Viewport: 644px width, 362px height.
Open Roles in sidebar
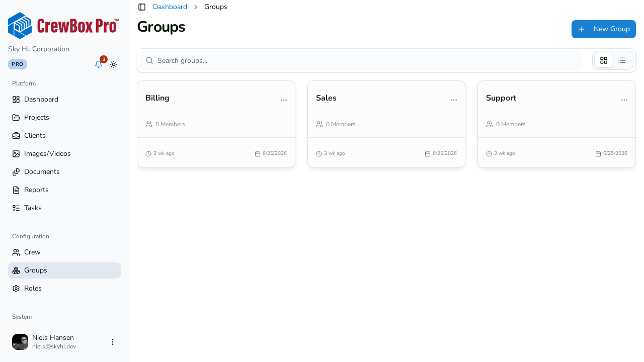pyautogui.click(x=64, y=289)
